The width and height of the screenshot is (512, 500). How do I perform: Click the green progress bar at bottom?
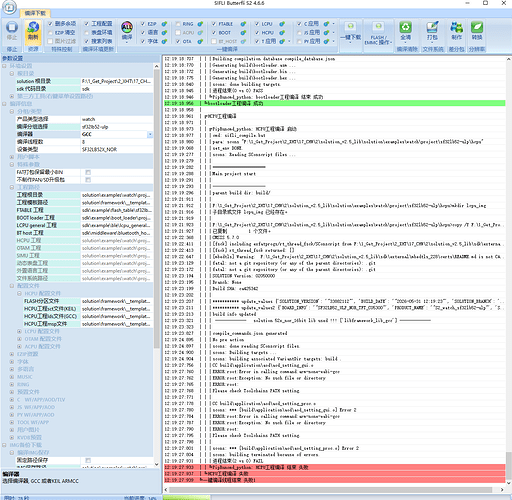click(x=187, y=497)
